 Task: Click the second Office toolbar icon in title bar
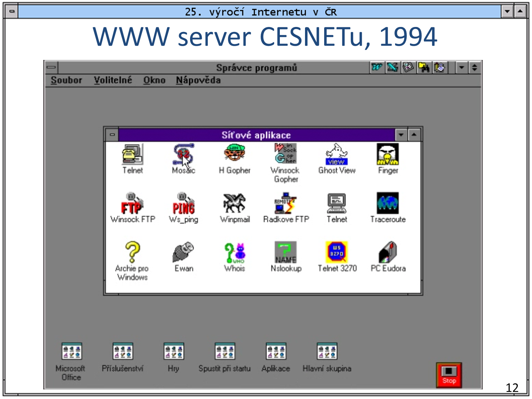point(392,67)
